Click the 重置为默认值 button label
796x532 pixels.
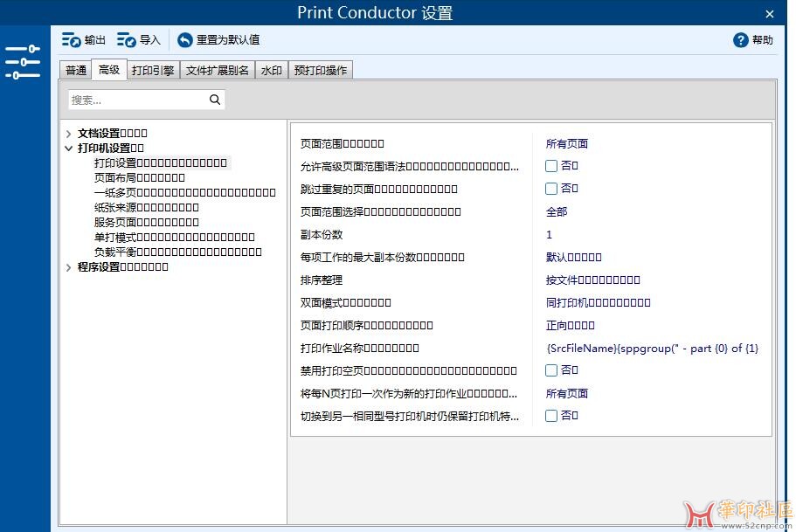pyautogui.click(x=228, y=39)
